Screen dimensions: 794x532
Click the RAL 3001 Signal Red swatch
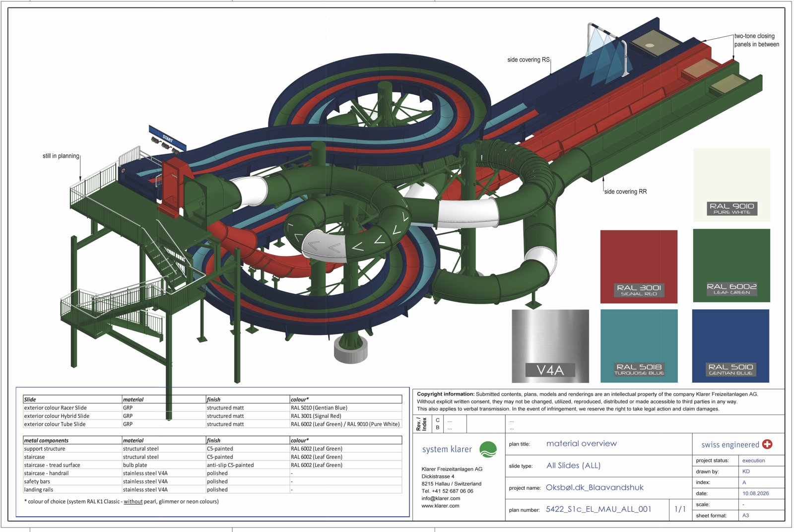[x=639, y=266]
